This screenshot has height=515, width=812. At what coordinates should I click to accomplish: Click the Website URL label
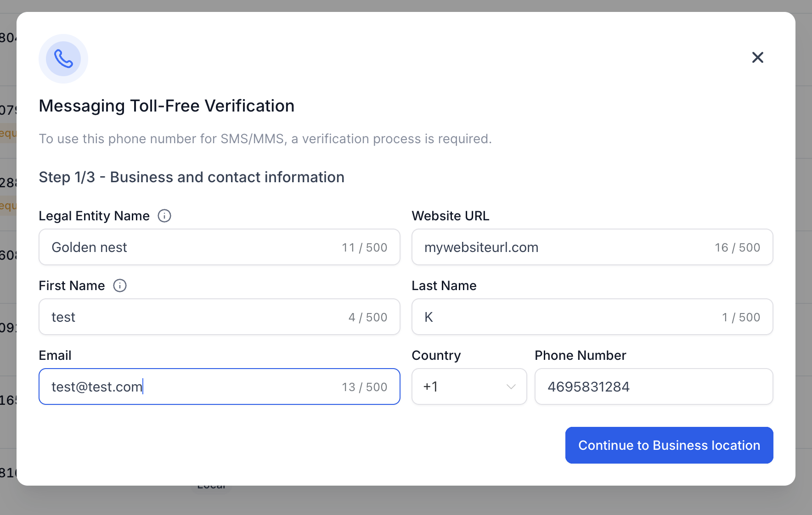pyautogui.click(x=451, y=216)
